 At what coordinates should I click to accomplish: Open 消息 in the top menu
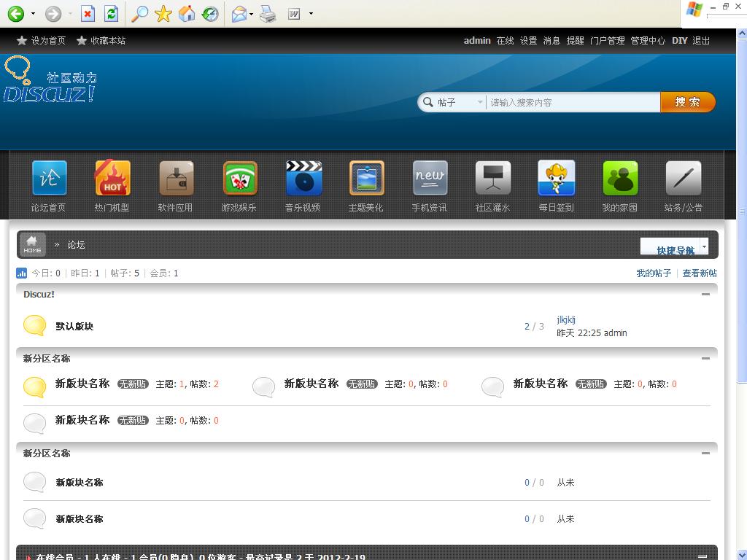(x=551, y=41)
